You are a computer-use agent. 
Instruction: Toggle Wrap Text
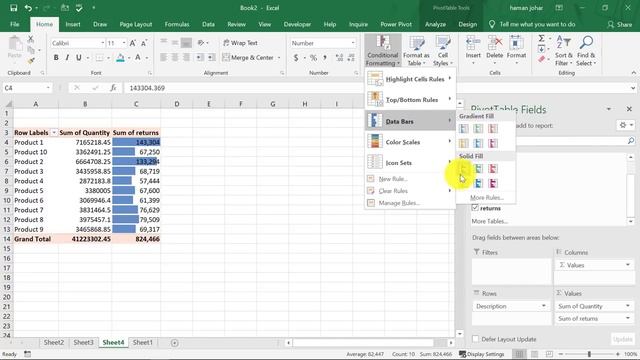[241, 43]
